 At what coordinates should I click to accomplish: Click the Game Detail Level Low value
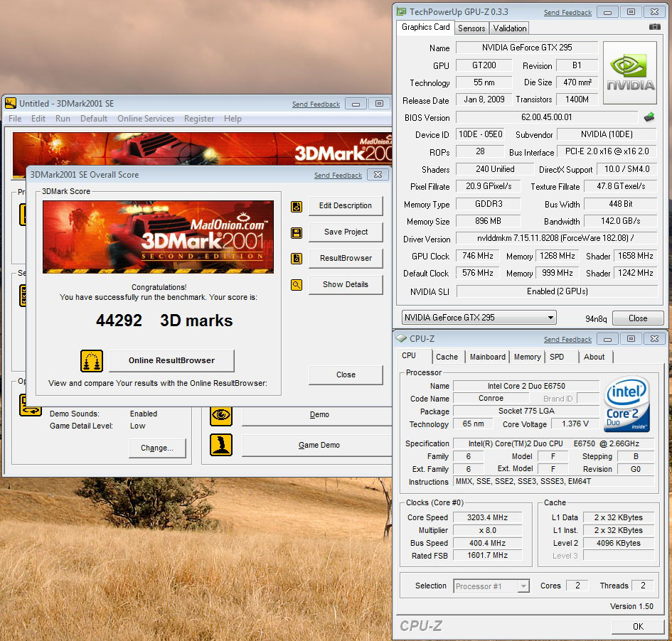point(137,426)
